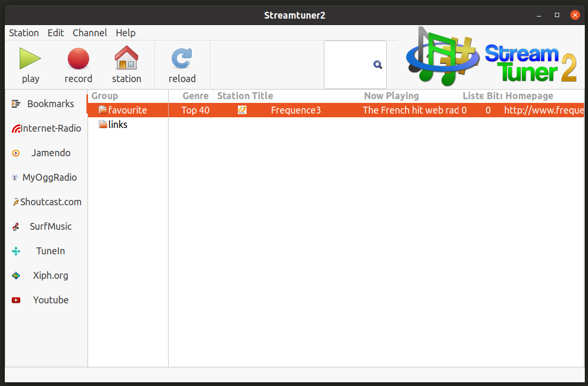Start recording with the red record button
588x386 pixels.
click(x=78, y=59)
